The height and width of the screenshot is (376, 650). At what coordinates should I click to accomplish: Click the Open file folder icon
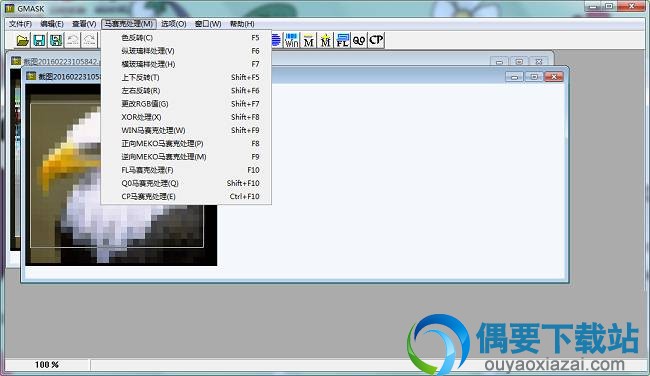pos(22,40)
